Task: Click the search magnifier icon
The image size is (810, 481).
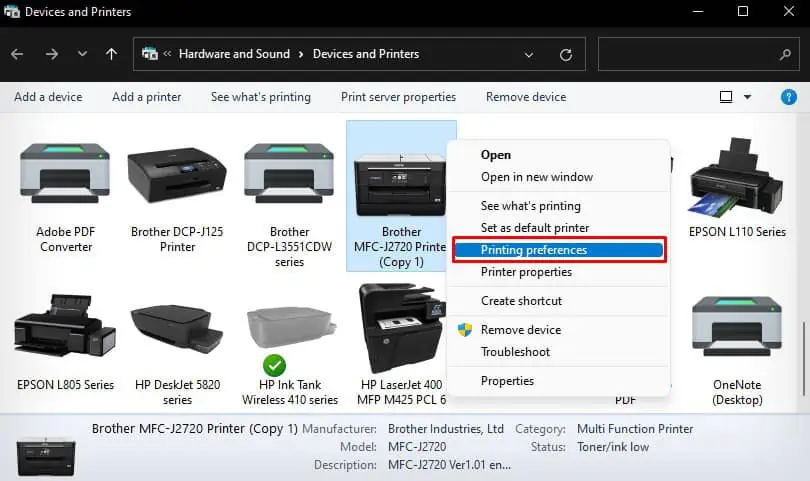Action: (x=786, y=54)
